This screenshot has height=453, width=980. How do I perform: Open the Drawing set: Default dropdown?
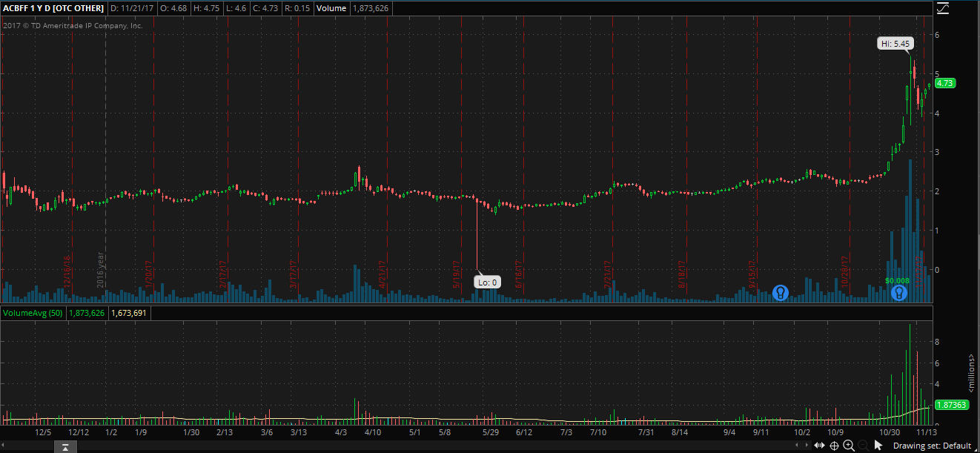(x=932, y=446)
